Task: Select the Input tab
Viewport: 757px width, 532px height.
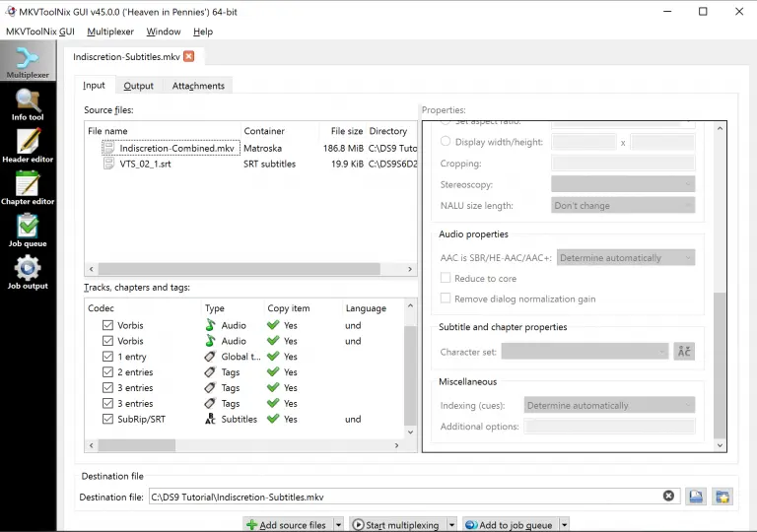Action: [95, 85]
